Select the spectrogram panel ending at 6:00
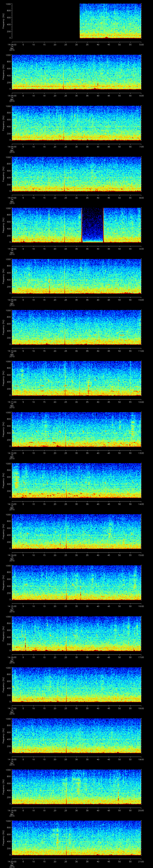 click(77, 72)
